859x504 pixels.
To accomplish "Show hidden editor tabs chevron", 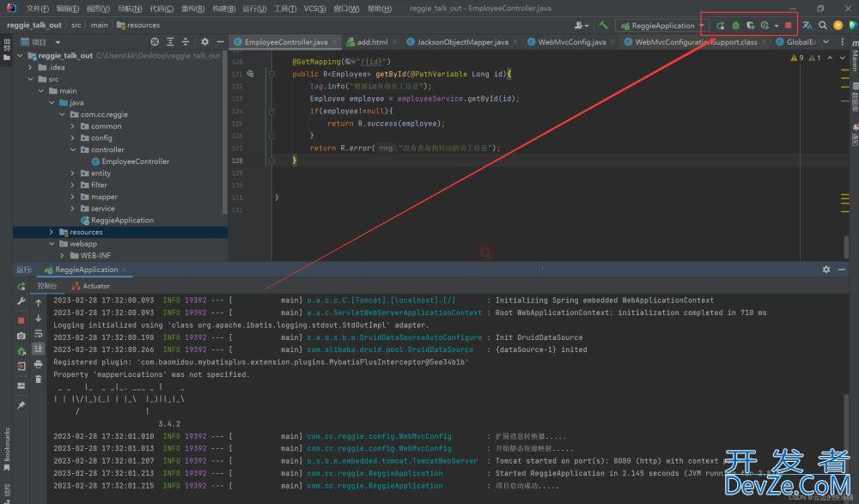I will 826,41.
